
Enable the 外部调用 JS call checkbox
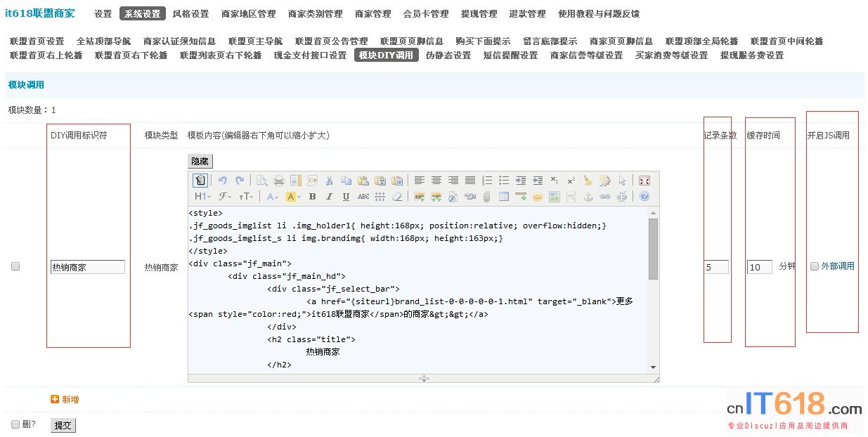tap(814, 266)
